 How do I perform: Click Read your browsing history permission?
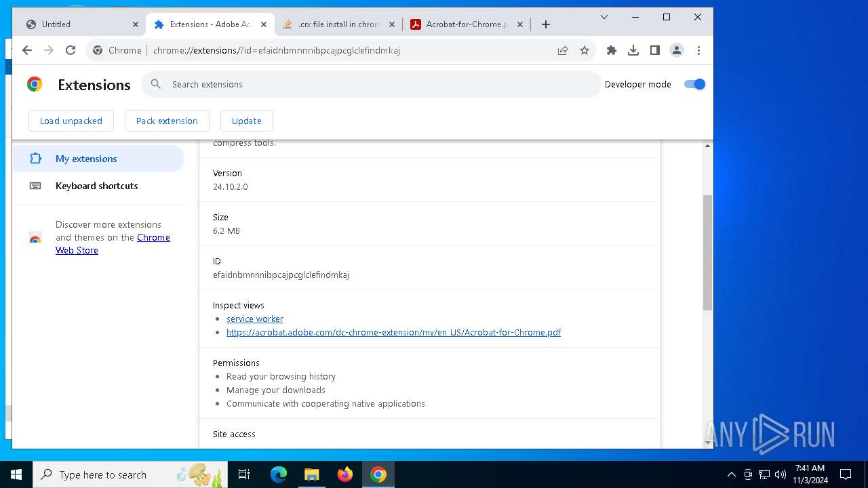pyautogui.click(x=281, y=376)
